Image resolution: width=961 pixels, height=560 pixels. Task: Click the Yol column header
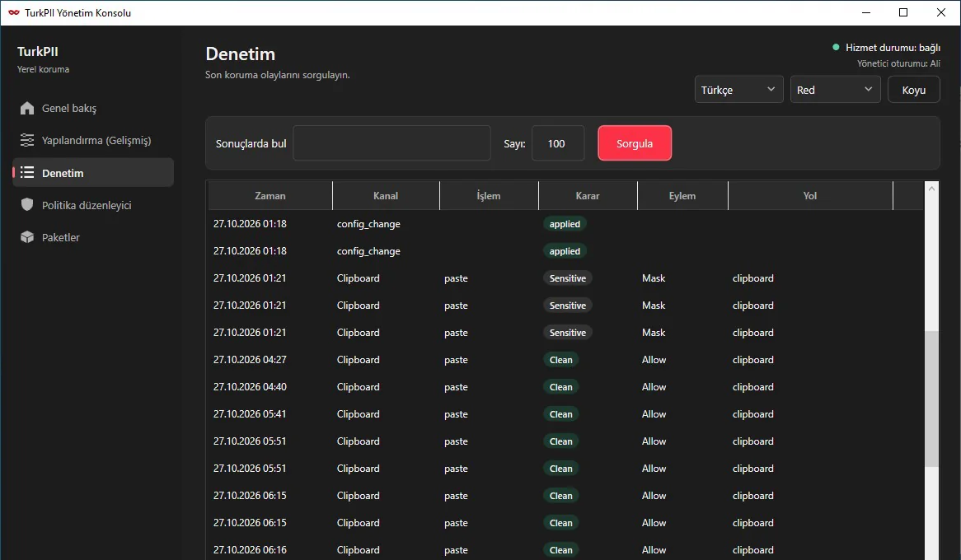pos(809,196)
